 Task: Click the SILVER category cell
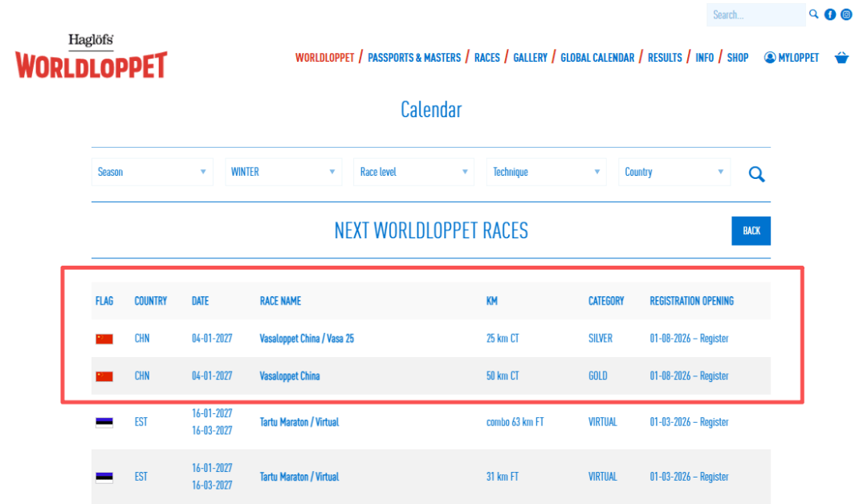pyautogui.click(x=600, y=338)
